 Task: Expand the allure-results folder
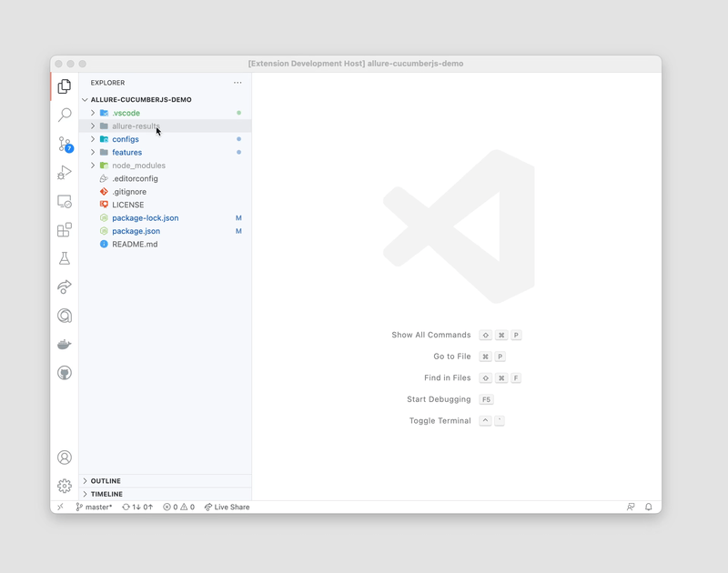(x=136, y=126)
